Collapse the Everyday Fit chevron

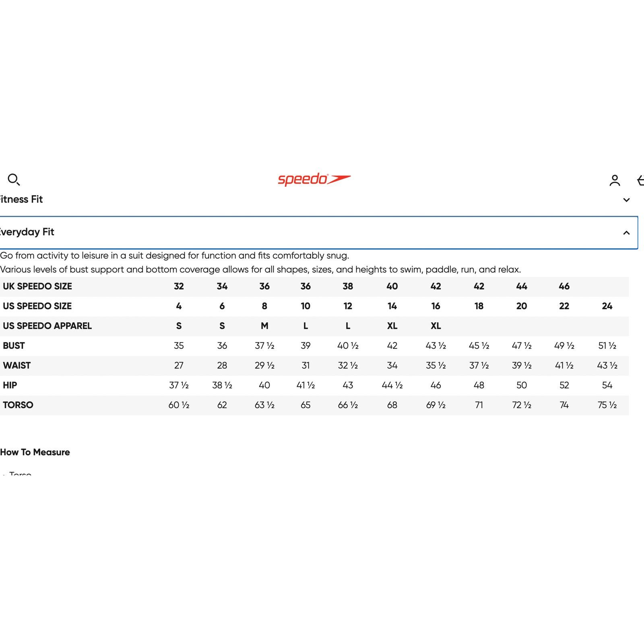pos(626,233)
